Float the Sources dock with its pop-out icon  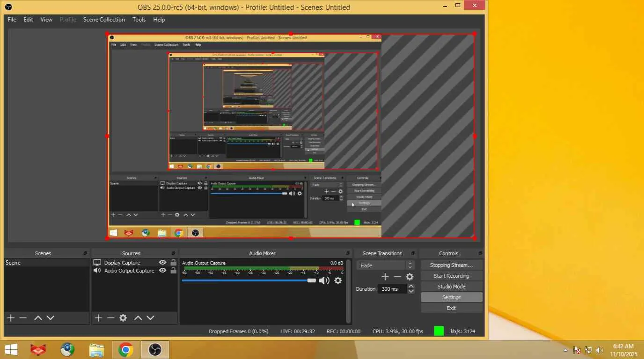[173, 253]
